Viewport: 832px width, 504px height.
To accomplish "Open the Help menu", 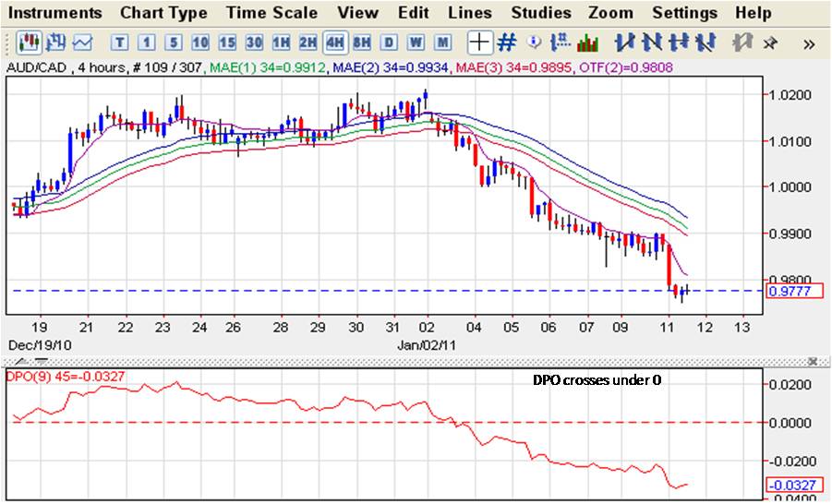I will (x=754, y=13).
